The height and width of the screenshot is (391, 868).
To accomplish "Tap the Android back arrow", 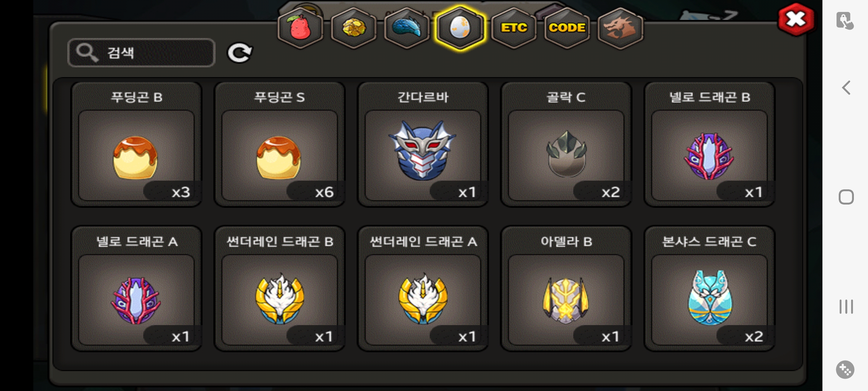I will click(x=846, y=88).
